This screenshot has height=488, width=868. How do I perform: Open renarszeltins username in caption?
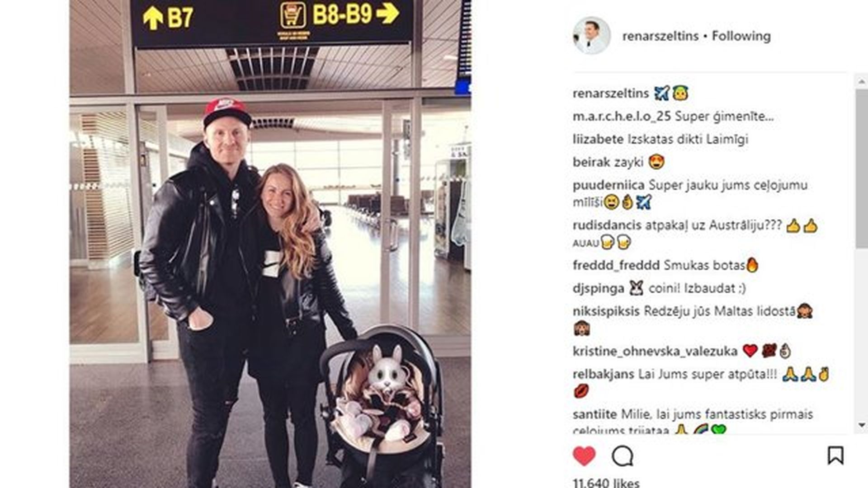(x=611, y=94)
